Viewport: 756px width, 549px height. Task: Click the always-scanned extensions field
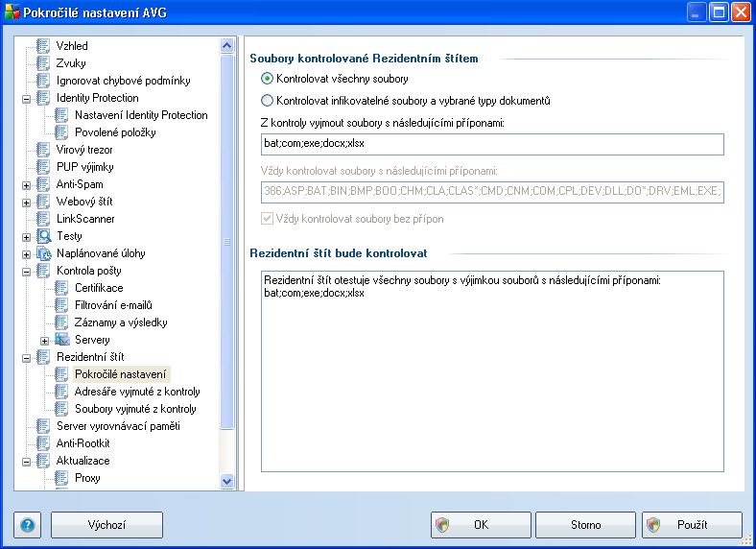coord(492,192)
